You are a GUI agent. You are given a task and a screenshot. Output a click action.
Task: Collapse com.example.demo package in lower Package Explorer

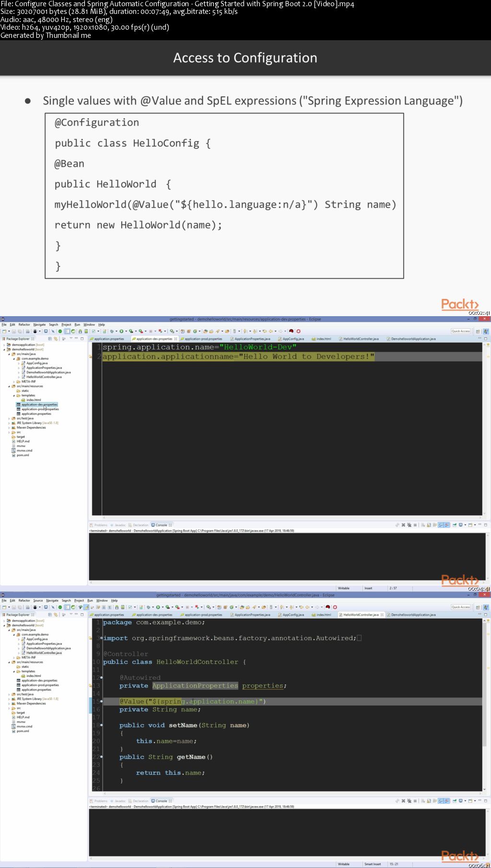14,635
